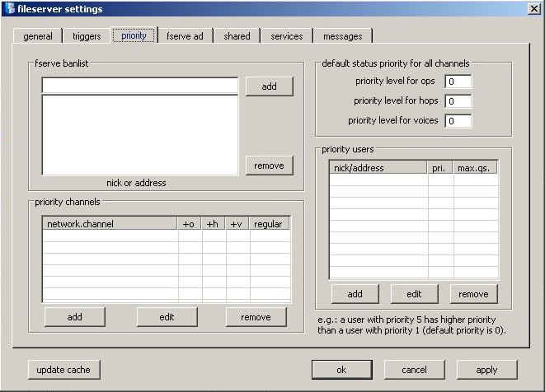Image resolution: width=545 pixels, height=392 pixels.
Task: Focus the priority level for voices field
Action: pyautogui.click(x=458, y=121)
